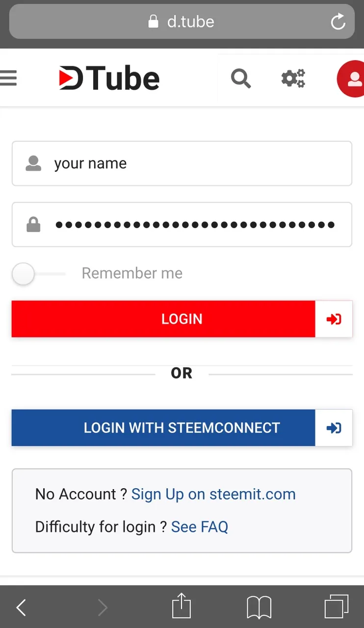Focus the "your name" username field
The width and height of the screenshot is (364, 628).
[196, 163]
